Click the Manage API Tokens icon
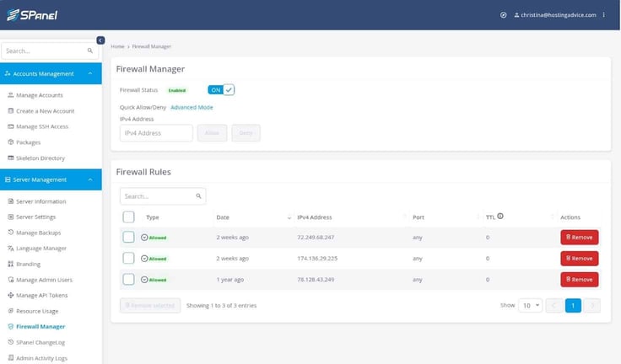This screenshot has height=364, width=621. pyautogui.click(x=11, y=295)
